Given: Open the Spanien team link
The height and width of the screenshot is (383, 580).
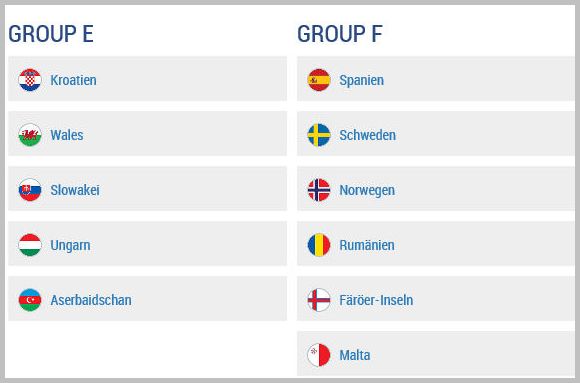Looking at the screenshot, I should tap(361, 80).
